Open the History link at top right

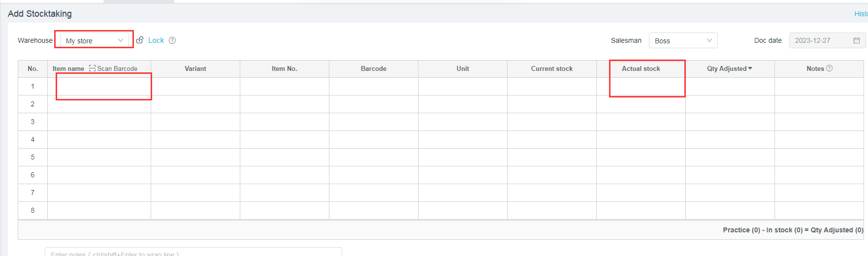(861, 14)
